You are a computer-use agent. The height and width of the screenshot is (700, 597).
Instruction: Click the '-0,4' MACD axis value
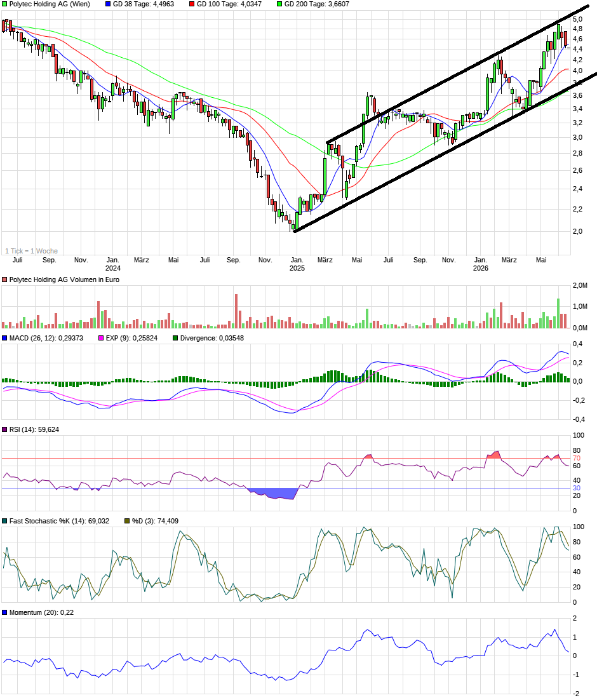point(579,419)
